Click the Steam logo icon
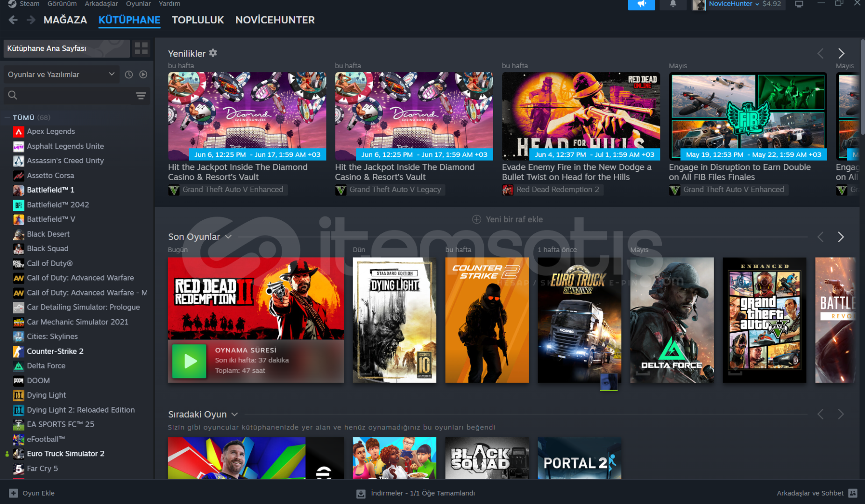Image resolution: width=865 pixels, height=504 pixels. click(x=12, y=4)
